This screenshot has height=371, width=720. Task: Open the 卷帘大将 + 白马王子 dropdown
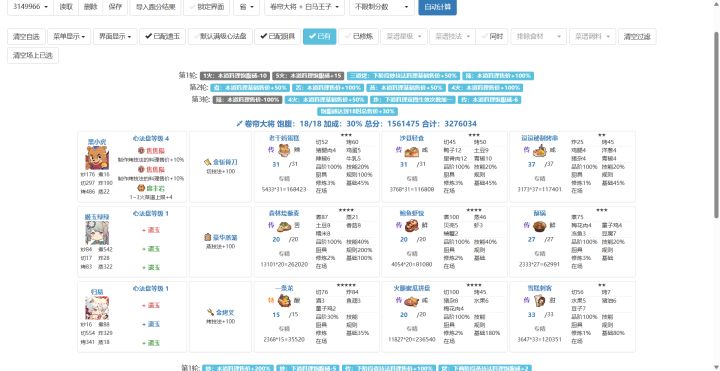pyautogui.click(x=304, y=7)
